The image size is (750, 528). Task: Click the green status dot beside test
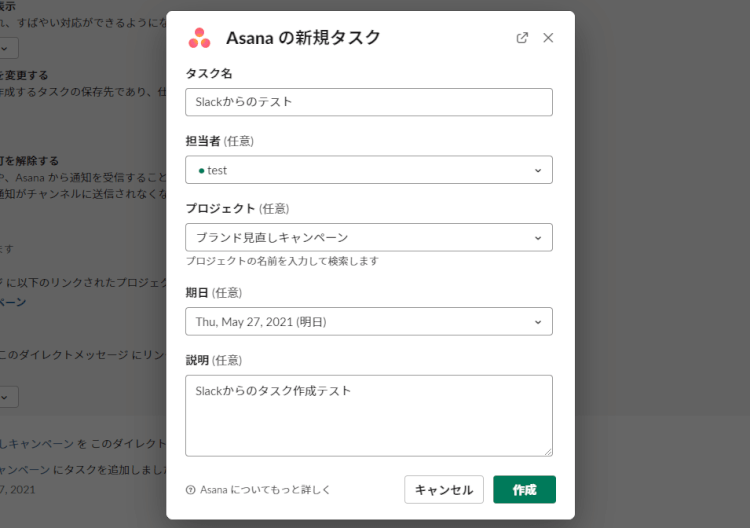201,170
